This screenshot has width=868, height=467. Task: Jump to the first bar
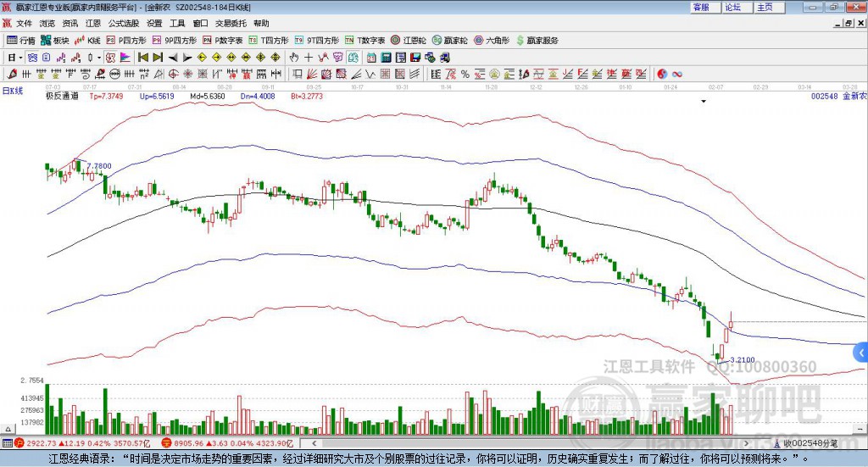click(x=143, y=58)
